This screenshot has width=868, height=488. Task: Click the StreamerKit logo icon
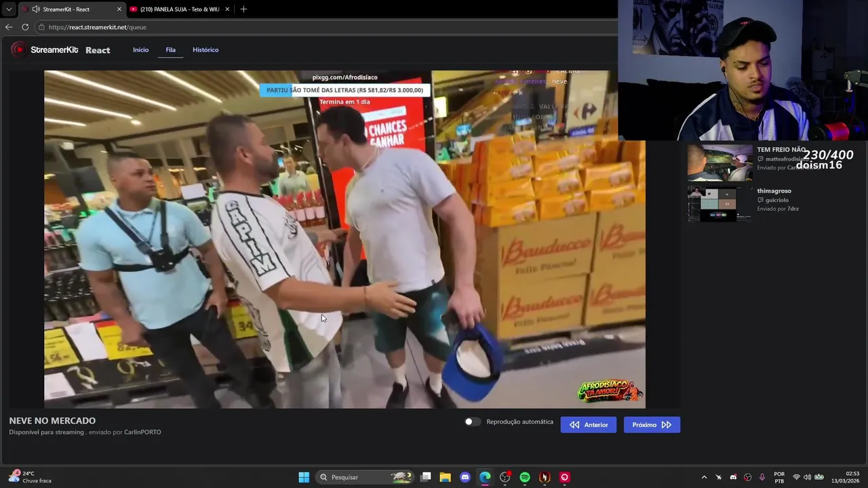tap(19, 49)
